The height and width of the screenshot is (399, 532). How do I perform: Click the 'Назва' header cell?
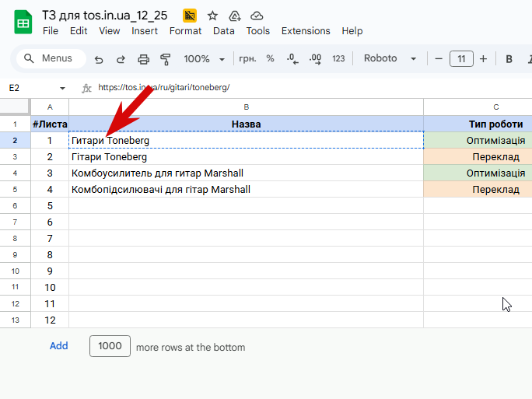pyautogui.click(x=247, y=124)
